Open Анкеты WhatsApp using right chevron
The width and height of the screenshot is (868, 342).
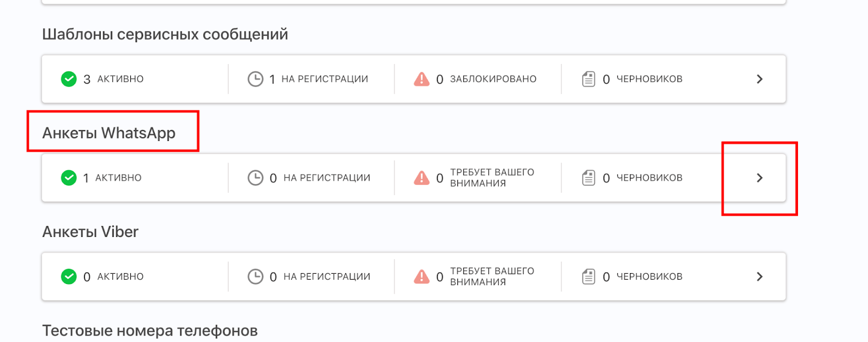(x=759, y=178)
